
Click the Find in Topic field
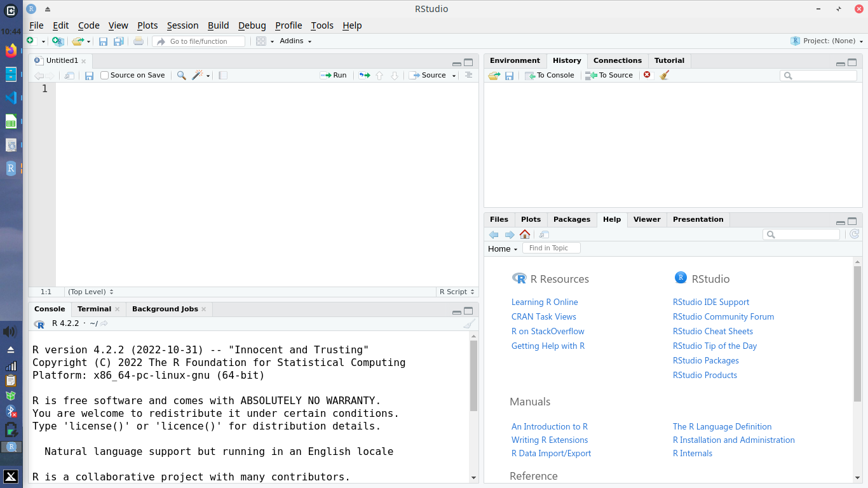tap(551, 248)
